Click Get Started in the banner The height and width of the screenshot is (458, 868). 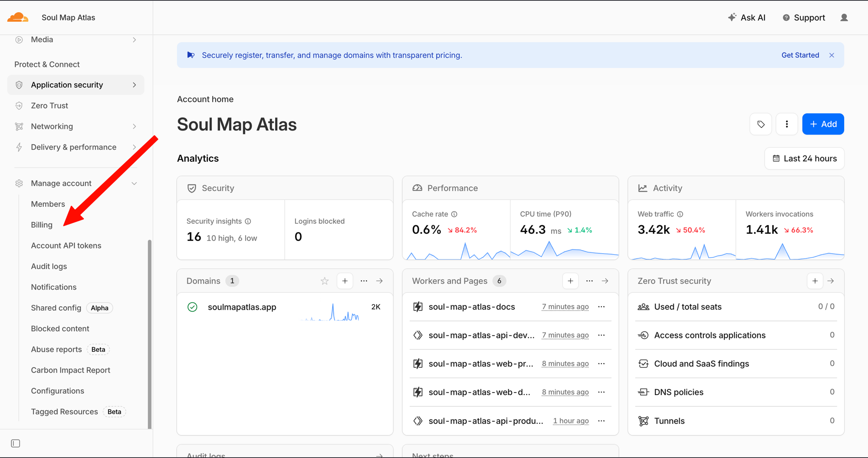pyautogui.click(x=800, y=55)
